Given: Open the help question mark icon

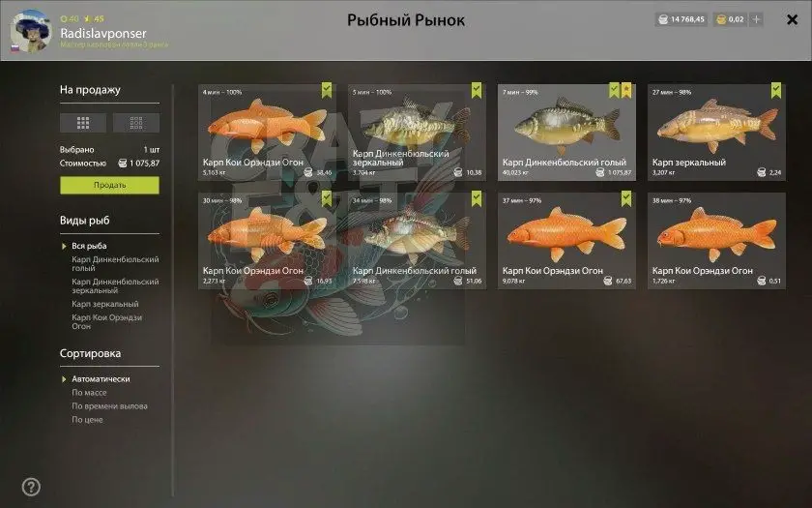Looking at the screenshot, I should tap(31, 487).
